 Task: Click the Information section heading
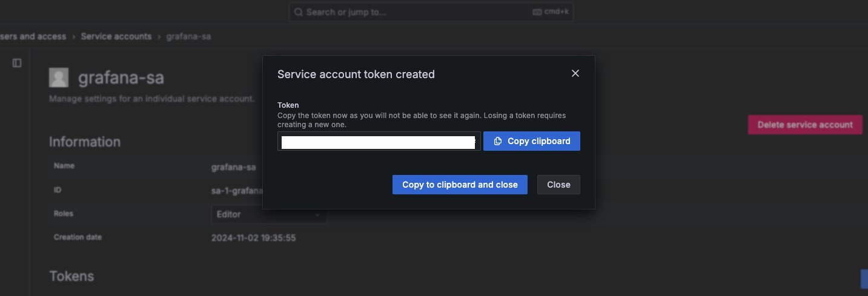click(x=85, y=142)
